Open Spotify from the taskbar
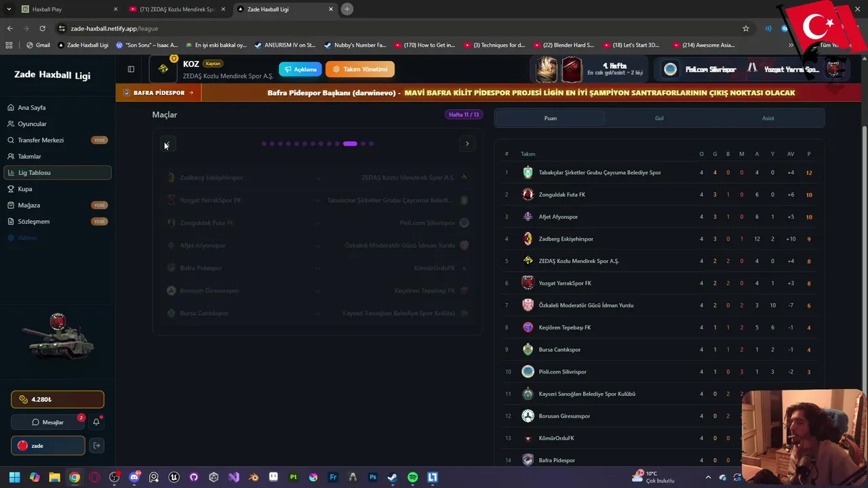The width and height of the screenshot is (868, 488). click(412, 477)
